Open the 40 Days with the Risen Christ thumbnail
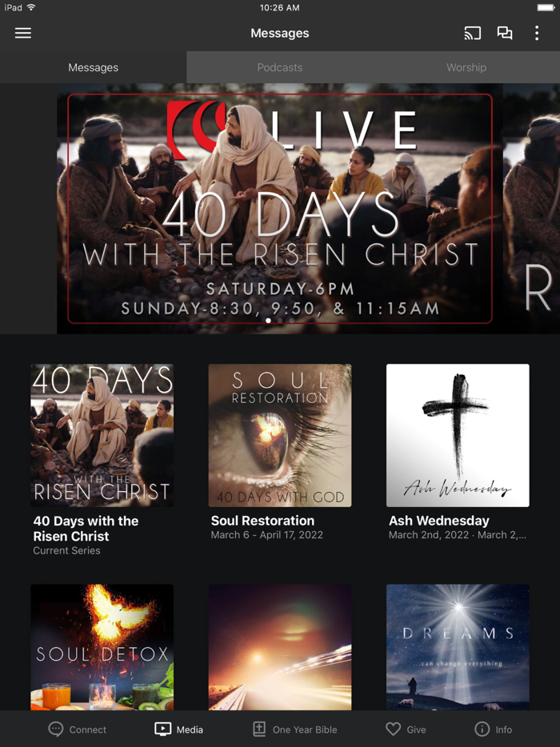 tap(102, 435)
